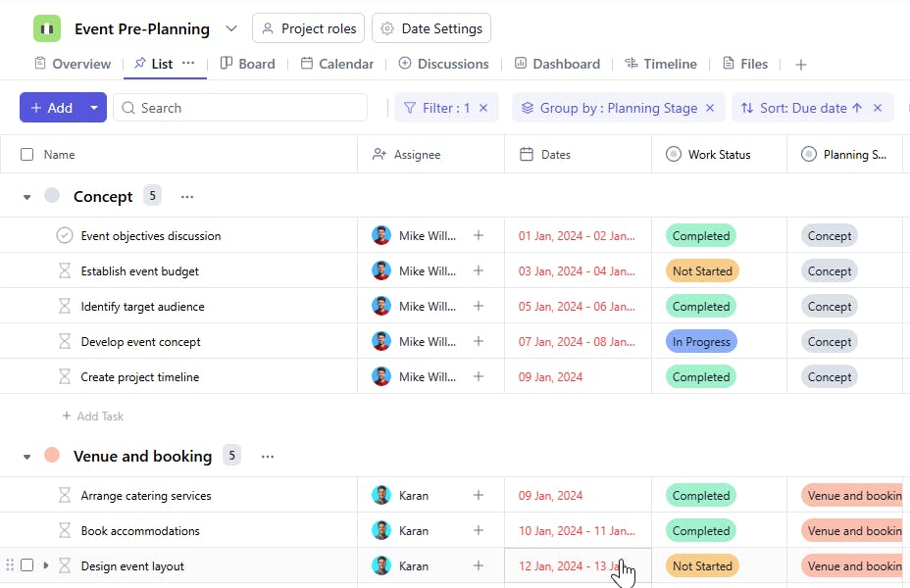
Task: Click hourglass icon beside Establish event budget
Action: pos(65,270)
